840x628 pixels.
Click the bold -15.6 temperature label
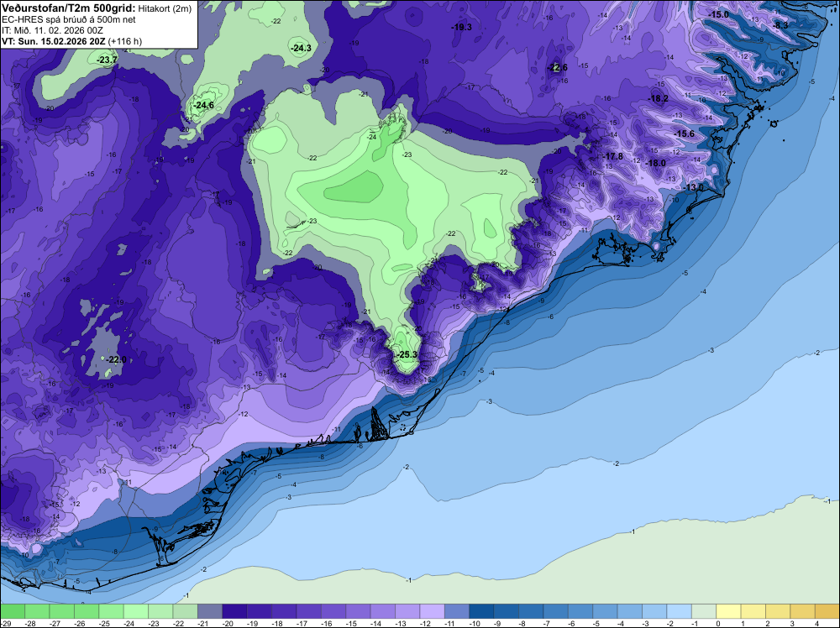(684, 133)
